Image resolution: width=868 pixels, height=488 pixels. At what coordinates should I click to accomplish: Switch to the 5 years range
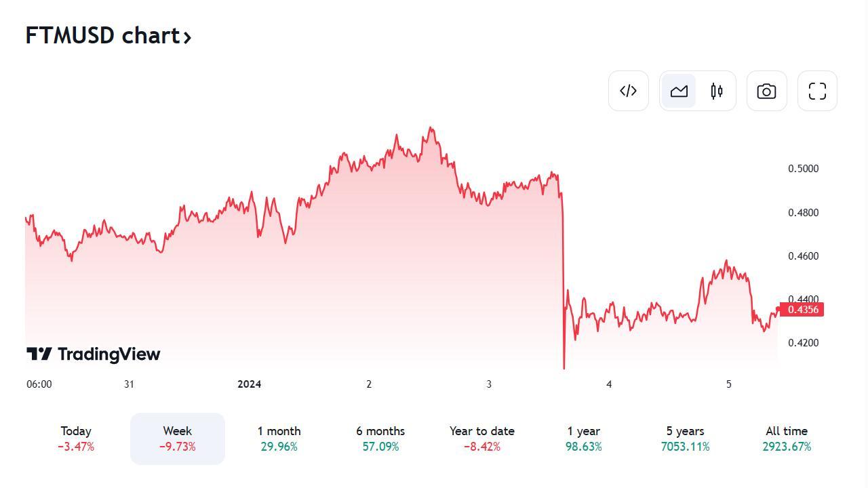[x=685, y=439]
